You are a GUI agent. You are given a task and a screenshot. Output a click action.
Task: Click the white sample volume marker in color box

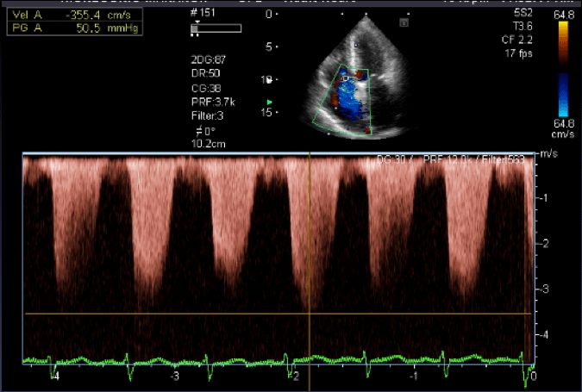pyautogui.click(x=346, y=78)
